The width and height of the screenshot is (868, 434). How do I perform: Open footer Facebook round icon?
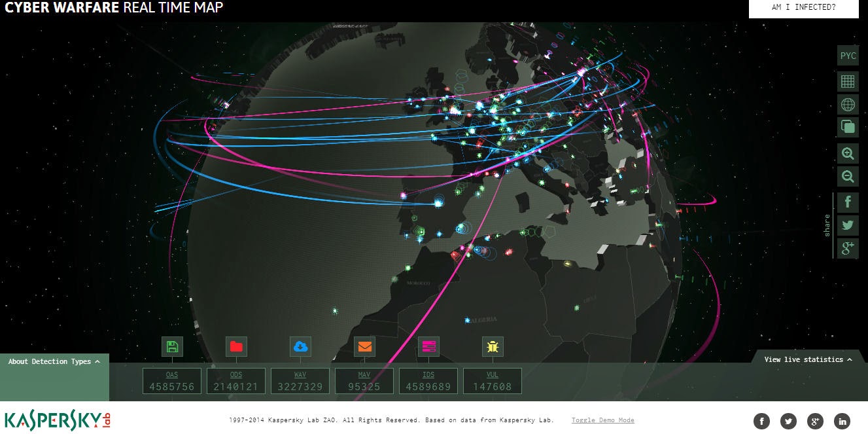tap(762, 421)
